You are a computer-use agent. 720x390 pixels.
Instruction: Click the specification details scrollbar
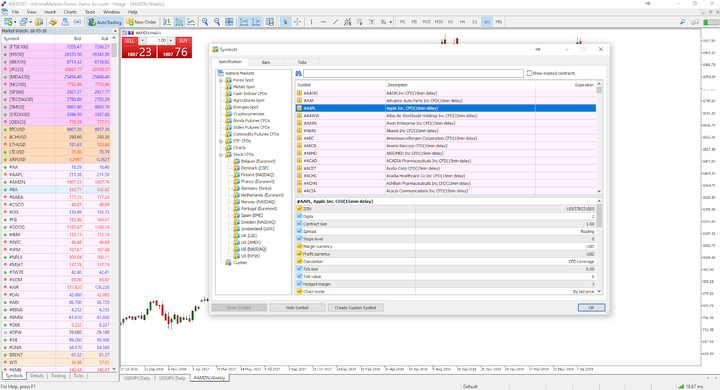point(599,247)
